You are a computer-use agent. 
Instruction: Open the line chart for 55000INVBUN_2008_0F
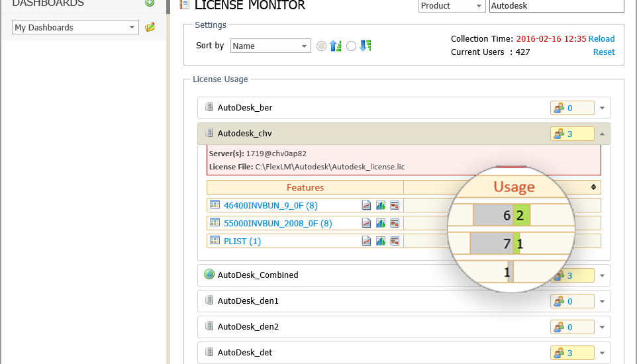(x=366, y=223)
